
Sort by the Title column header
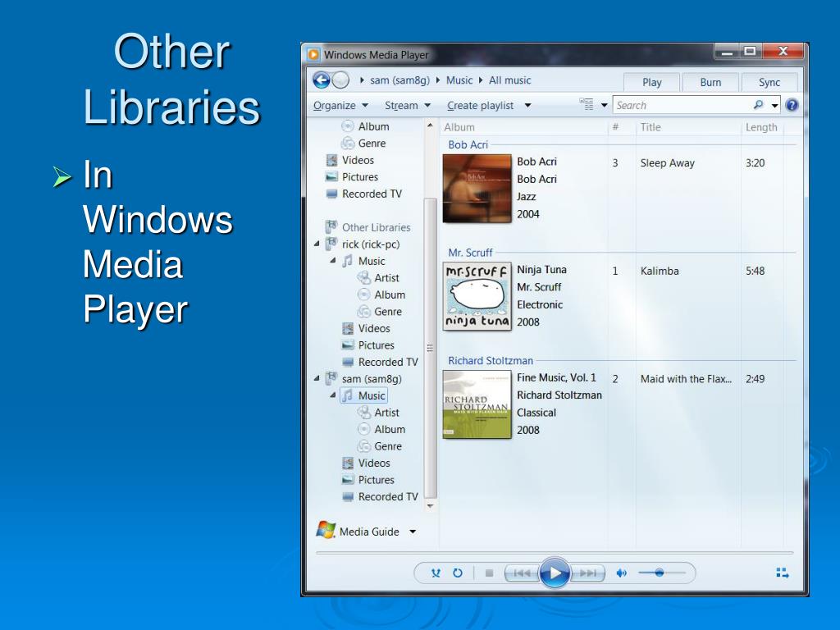click(651, 127)
